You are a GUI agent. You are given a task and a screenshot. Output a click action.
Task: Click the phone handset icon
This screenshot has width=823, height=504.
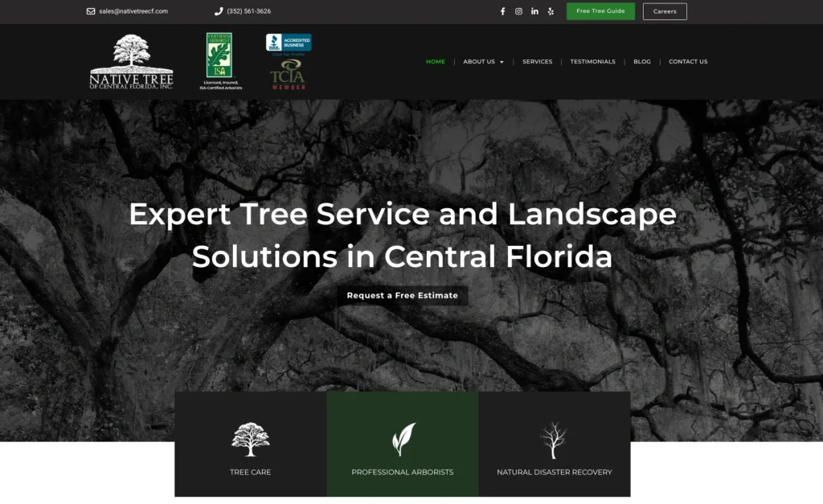coord(219,11)
